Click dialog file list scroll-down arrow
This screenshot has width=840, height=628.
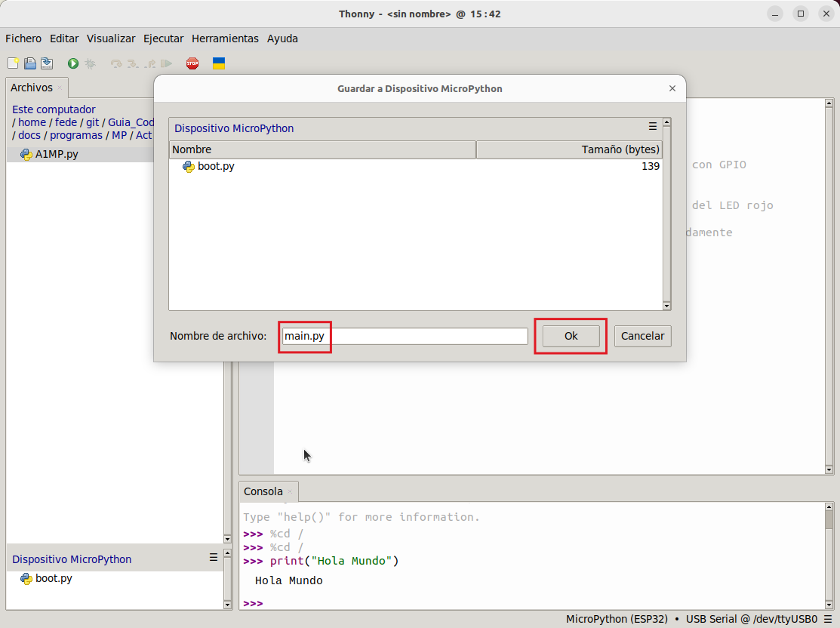(667, 306)
